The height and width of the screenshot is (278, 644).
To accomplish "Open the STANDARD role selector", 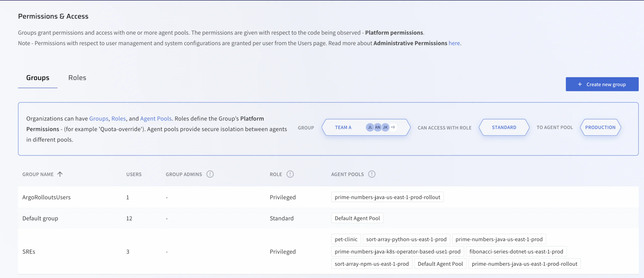I will (x=504, y=127).
